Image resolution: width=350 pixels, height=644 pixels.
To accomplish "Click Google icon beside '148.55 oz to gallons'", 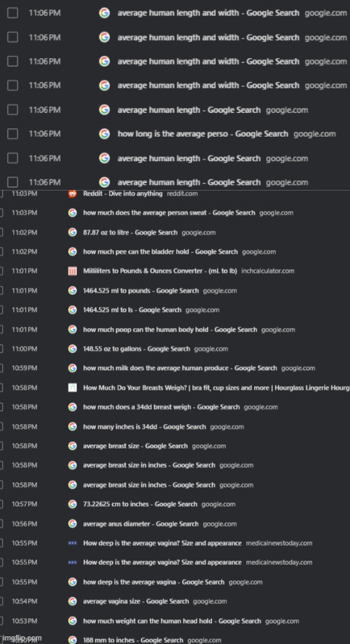I will click(x=72, y=349).
